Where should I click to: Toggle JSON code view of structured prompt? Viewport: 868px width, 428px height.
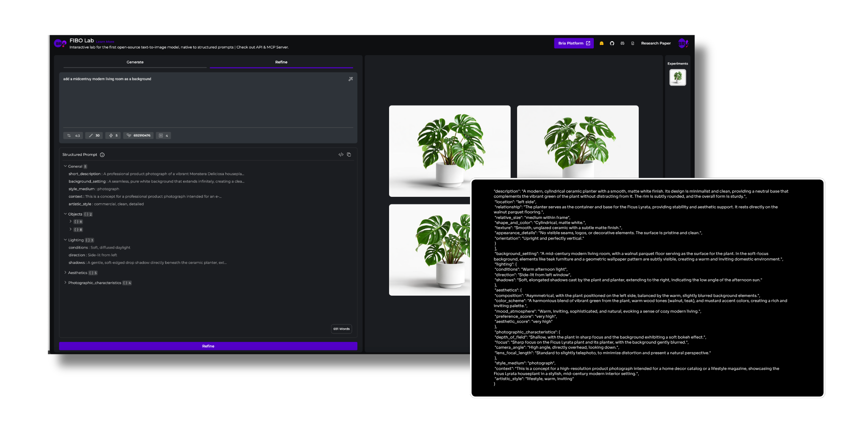point(341,155)
